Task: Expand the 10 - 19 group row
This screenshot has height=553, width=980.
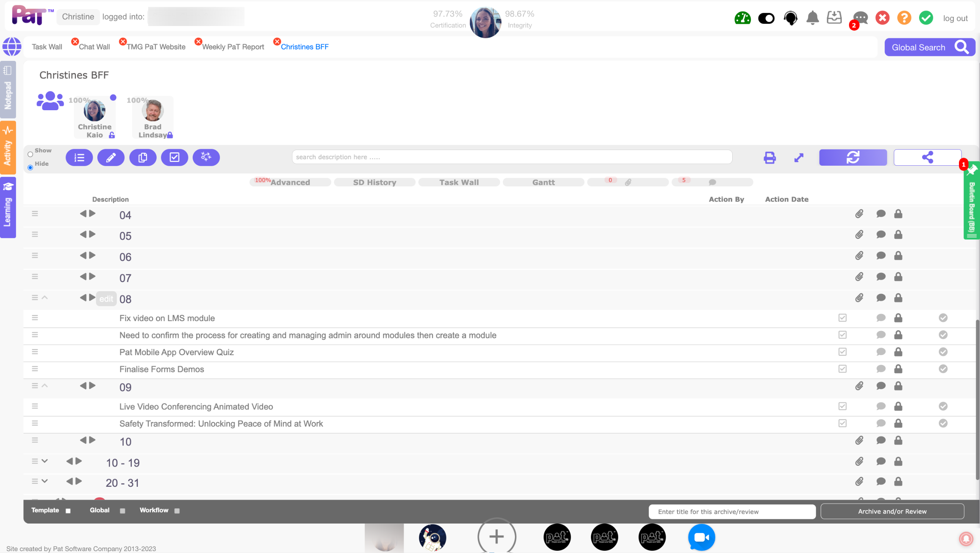Action: coord(45,461)
